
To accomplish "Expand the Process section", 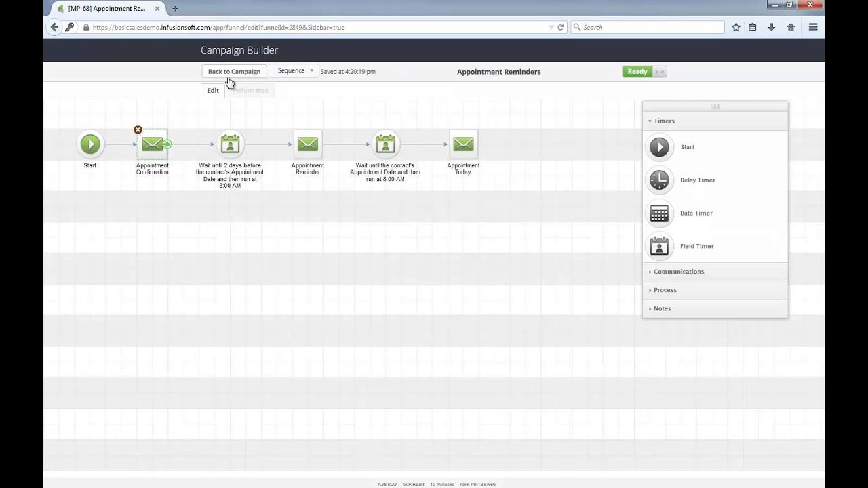I will click(715, 290).
